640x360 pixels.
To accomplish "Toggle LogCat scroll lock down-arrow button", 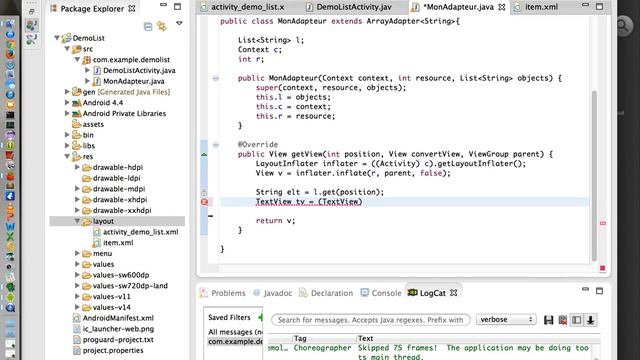I will click(x=591, y=320).
